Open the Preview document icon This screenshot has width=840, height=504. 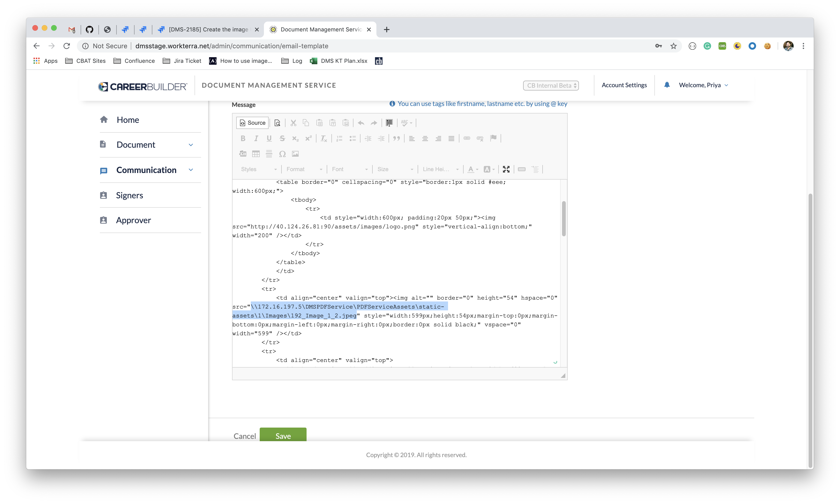click(x=277, y=123)
